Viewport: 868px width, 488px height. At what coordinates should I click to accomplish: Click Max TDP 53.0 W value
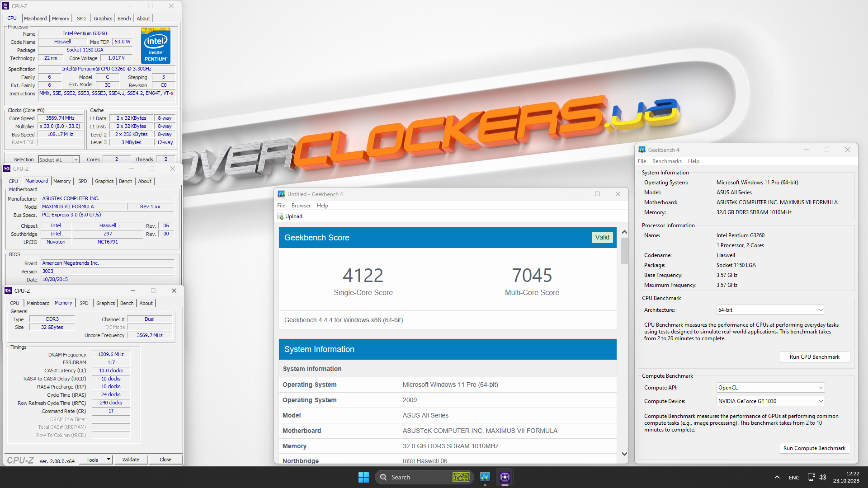[x=122, y=42]
